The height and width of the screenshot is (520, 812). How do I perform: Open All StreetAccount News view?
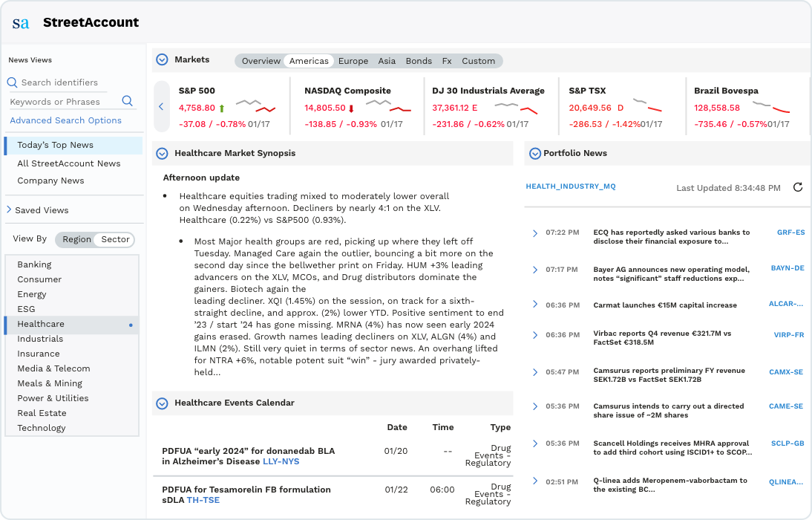[69, 163]
